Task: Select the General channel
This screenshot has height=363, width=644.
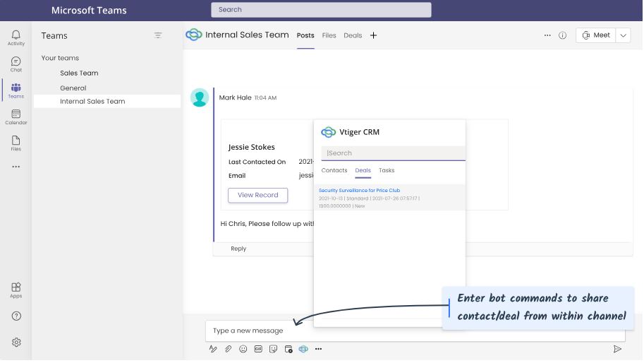Action: (73, 88)
